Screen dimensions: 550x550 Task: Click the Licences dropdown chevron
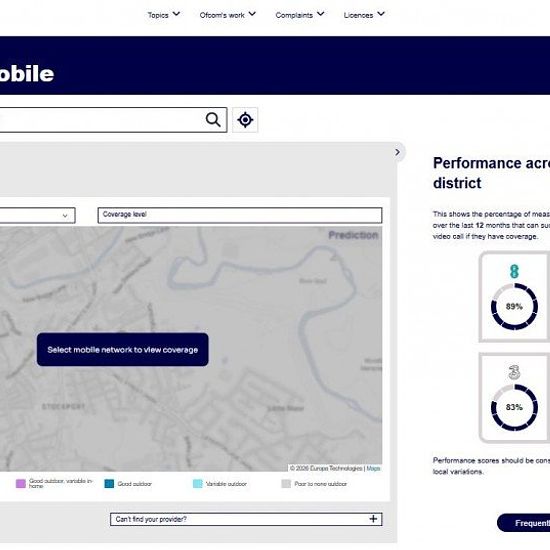[381, 14]
